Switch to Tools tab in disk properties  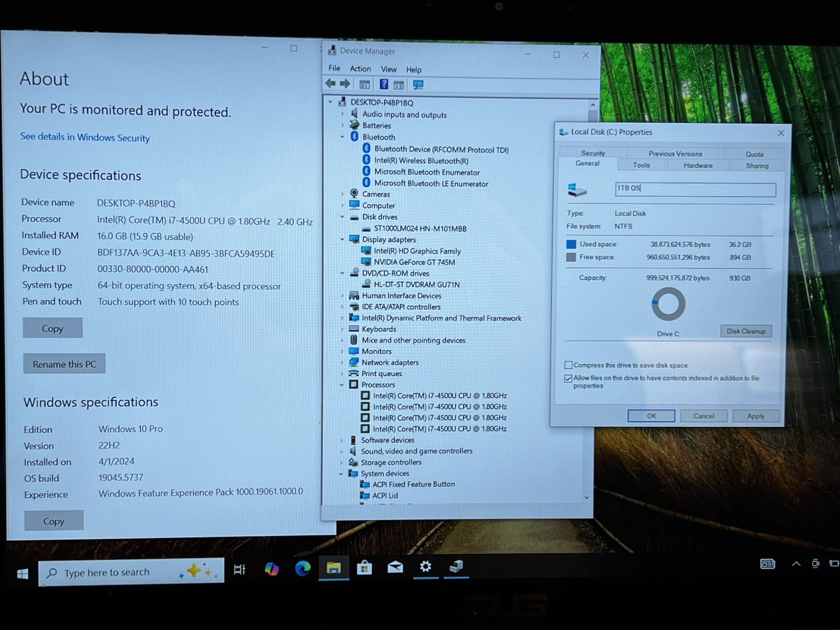[641, 165]
